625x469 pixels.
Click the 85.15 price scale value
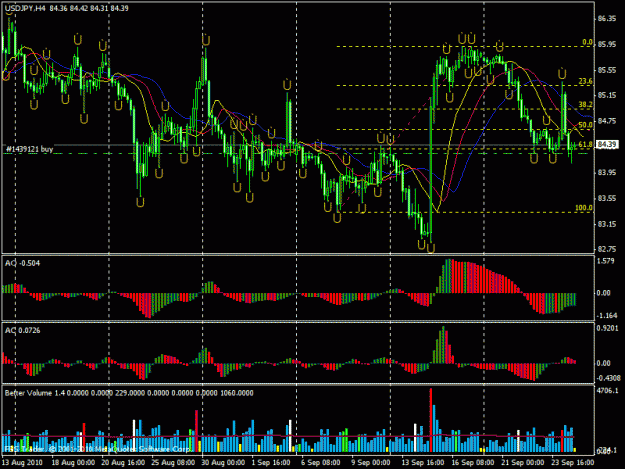(x=607, y=96)
